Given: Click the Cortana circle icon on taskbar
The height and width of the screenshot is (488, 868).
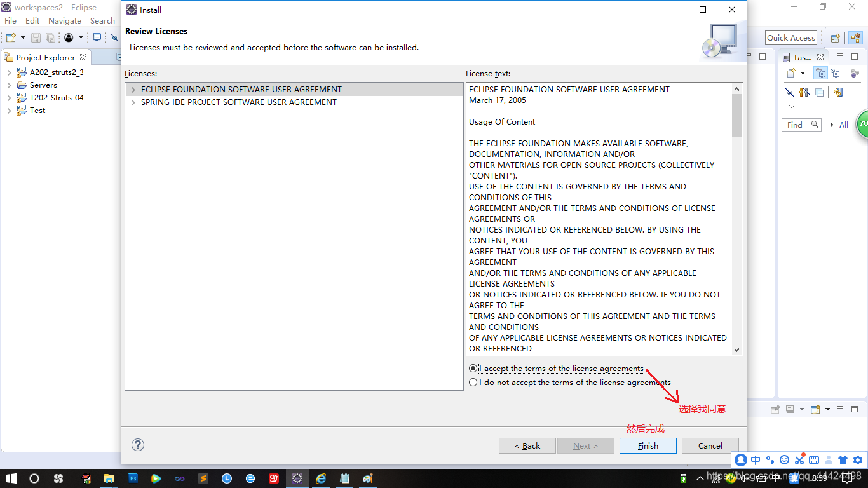Looking at the screenshot, I should point(34,478).
